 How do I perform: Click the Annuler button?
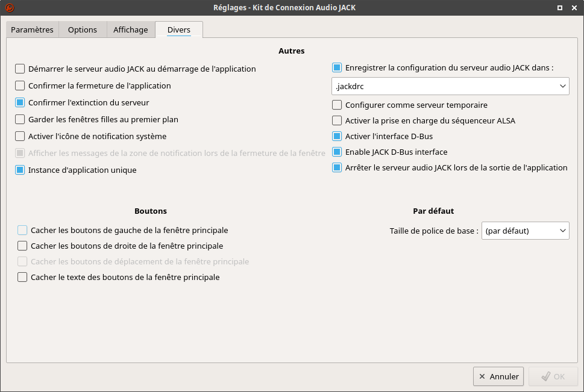pyautogui.click(x=498, y=376)
